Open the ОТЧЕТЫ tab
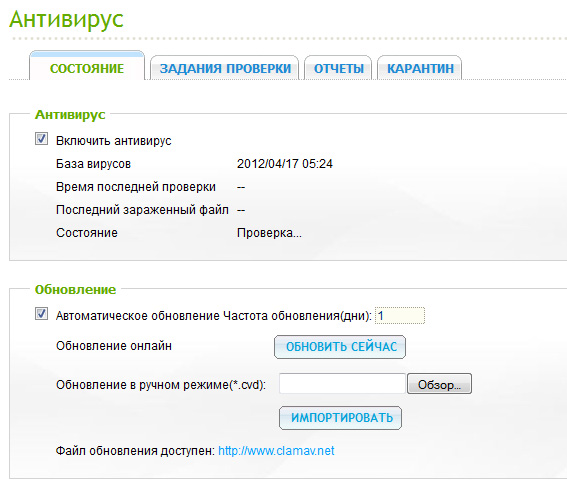Viewport: 567px width, 488px height. (338, 68)
